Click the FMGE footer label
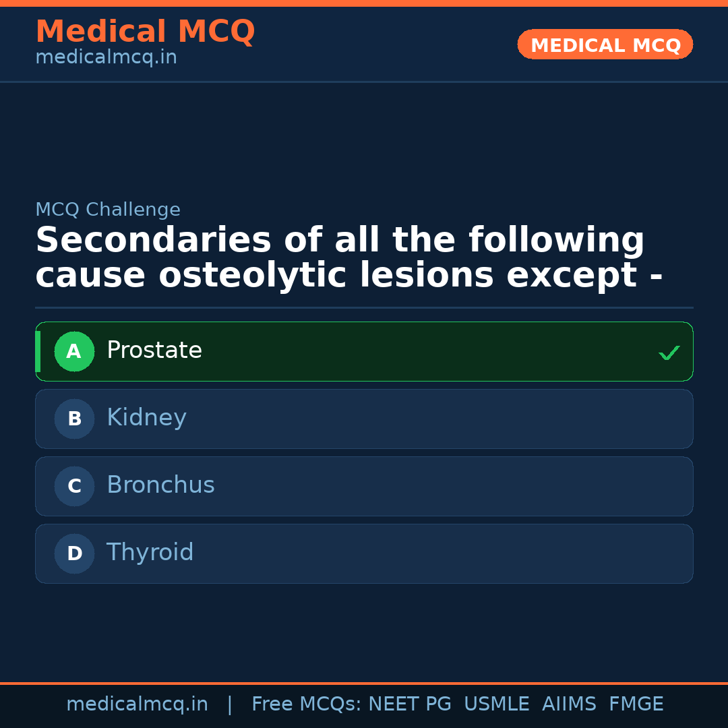The image size is (728, 728). [636, 703]
